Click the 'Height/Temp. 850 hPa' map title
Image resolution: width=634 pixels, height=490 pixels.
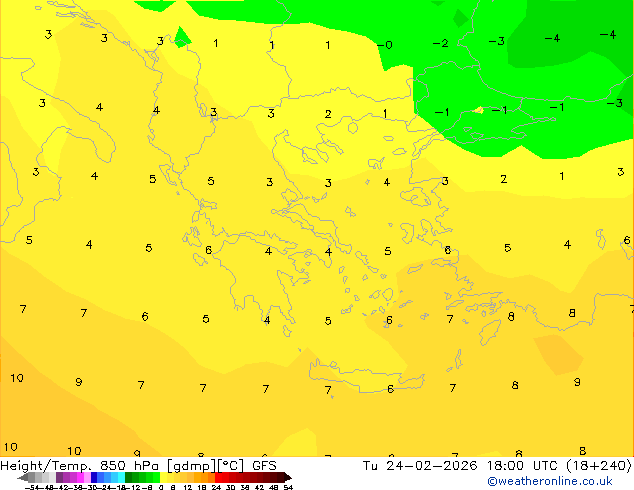click(x=79, y=466)
